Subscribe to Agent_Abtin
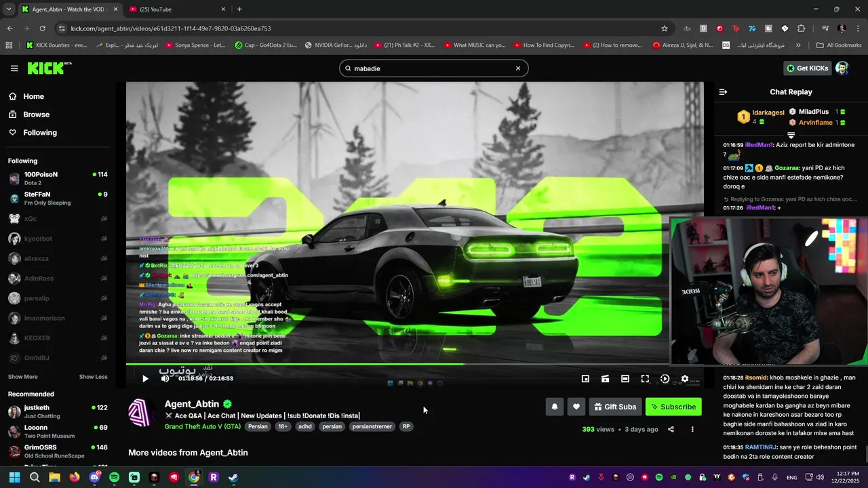868x488 pixels. (673, 407)
